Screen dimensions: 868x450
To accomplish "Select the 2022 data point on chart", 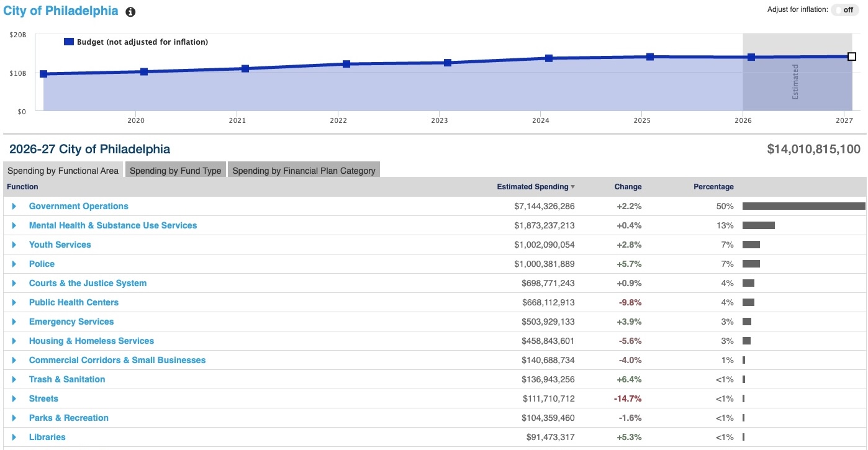I will click(x=346, y=64).
